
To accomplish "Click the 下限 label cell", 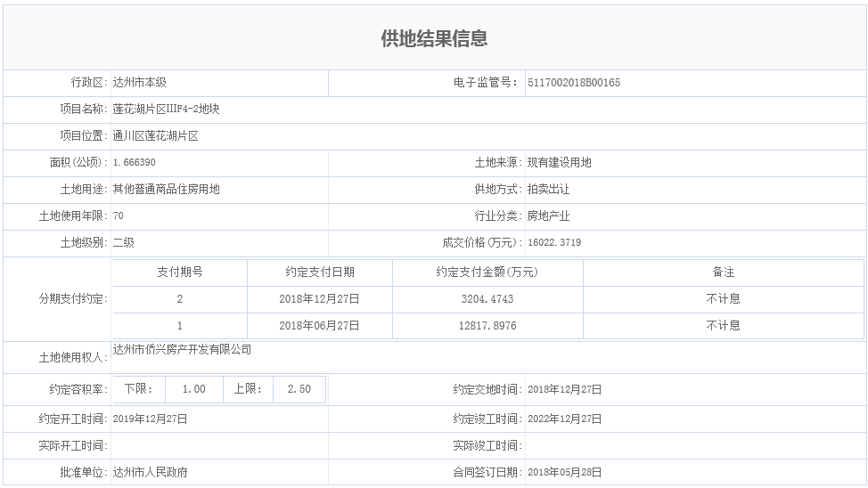I will 138,389.
